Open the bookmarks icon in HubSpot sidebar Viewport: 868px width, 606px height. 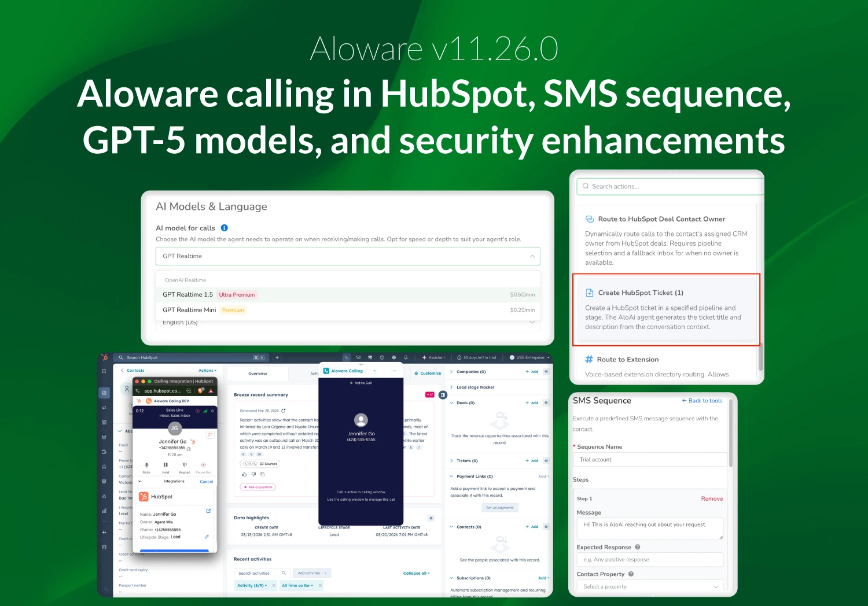tap(104, 371)
